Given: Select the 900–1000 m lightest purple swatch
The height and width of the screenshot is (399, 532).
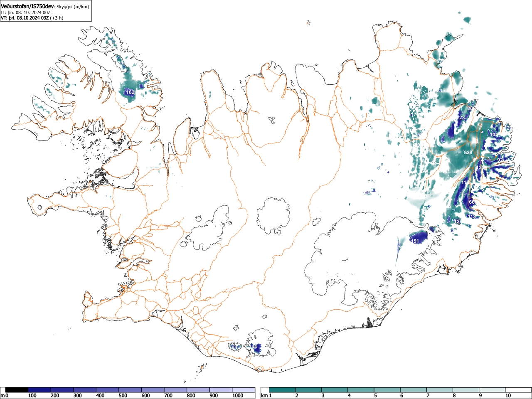Looking at the screenshot, I should point(221,390).
